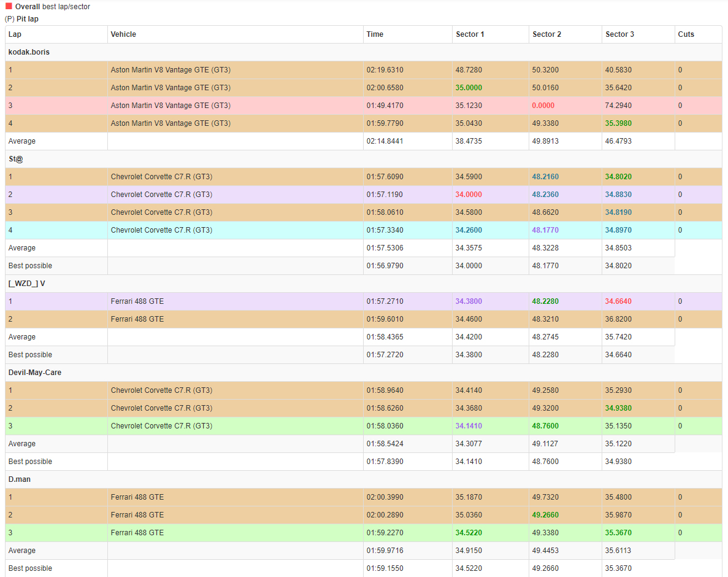Click lap time 01:58.0360

point(385,426)
